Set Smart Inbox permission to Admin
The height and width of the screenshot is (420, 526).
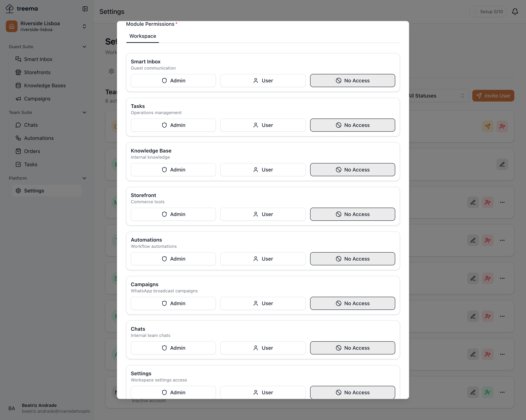(173, 81)
